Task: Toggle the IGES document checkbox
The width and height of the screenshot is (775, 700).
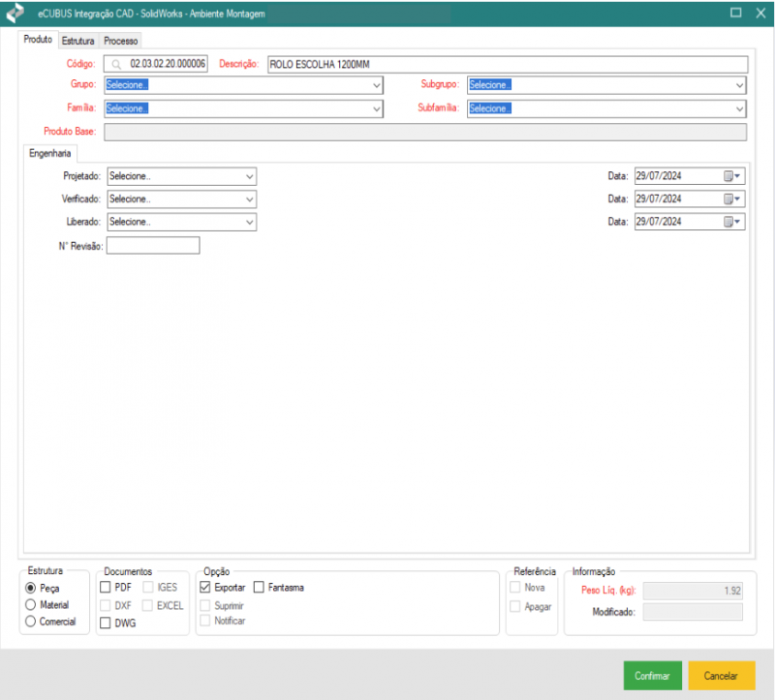Action: (148, 587)
